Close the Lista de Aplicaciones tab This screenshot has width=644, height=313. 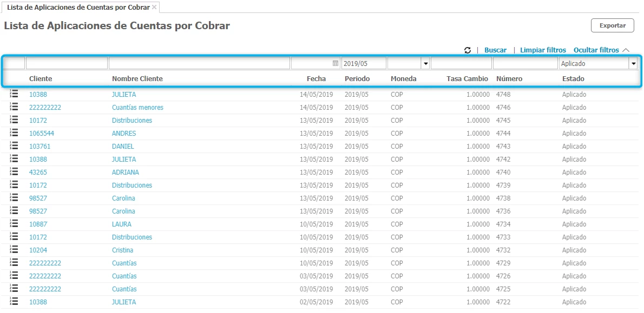(x=154, y=7)
